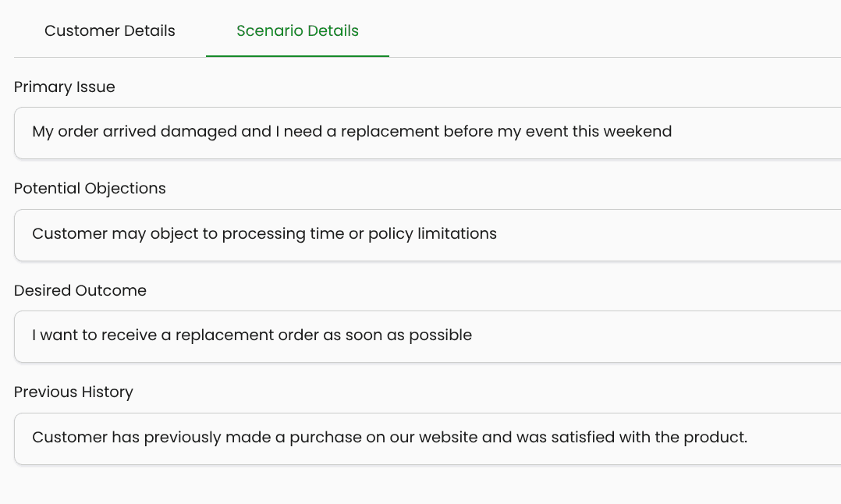
Task: Focus the field mentioning event this weekend
Action: click(x=351, y=133)
